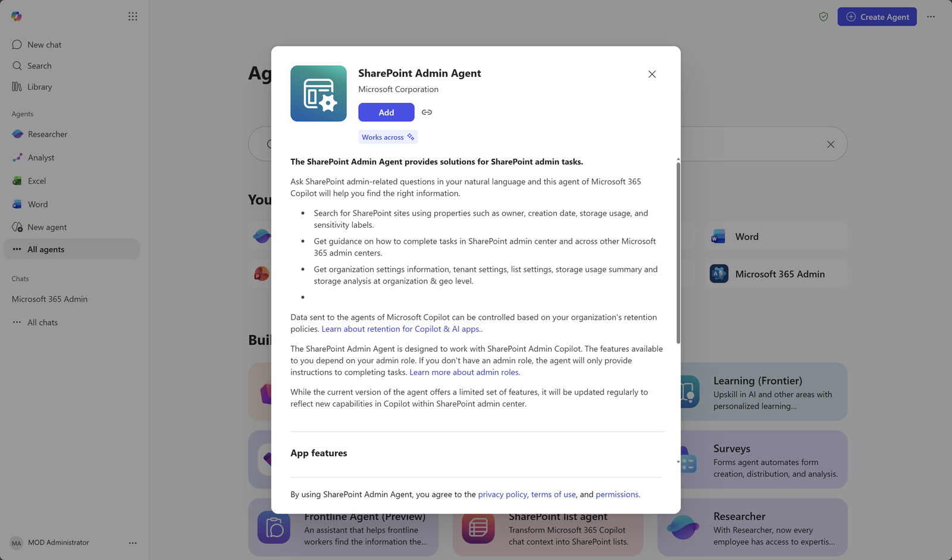Click the Works across badge
The image size is (952, 560).
(388, 137)
